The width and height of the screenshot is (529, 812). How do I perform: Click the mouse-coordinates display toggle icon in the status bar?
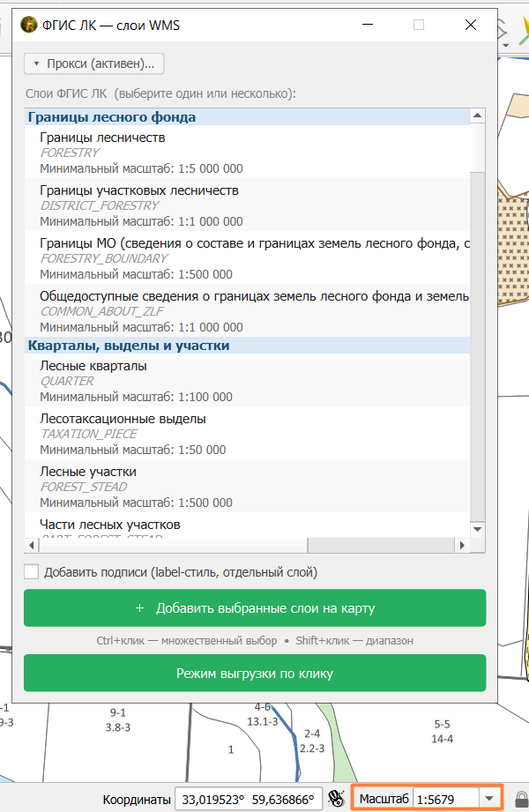pyautogui.click(x=336, y=799)
